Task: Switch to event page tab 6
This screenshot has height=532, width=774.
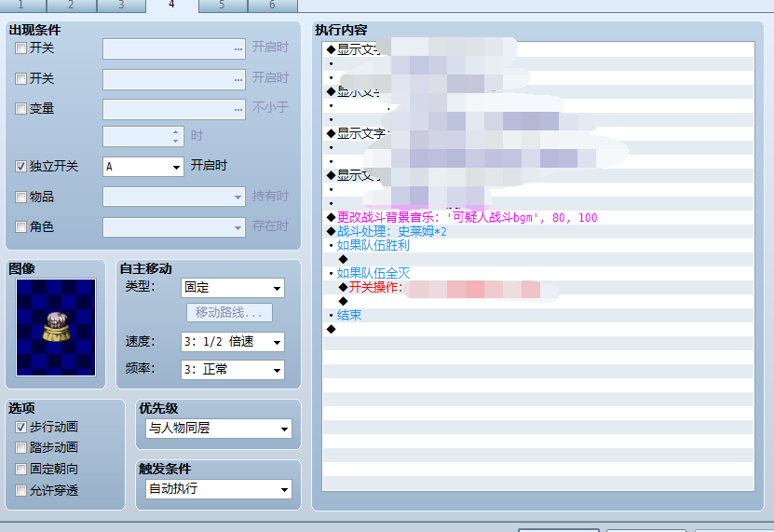Action: (x=273, y=5)
